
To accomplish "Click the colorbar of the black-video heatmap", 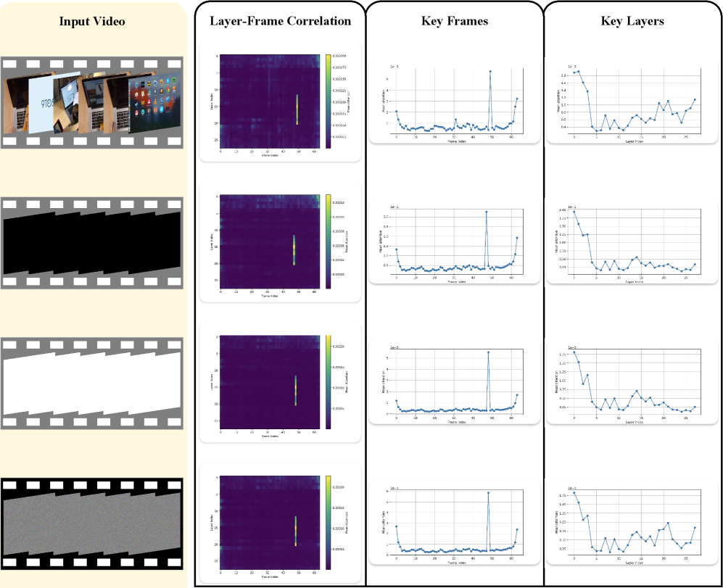I will pyautogui.click(x=328, y=241).
